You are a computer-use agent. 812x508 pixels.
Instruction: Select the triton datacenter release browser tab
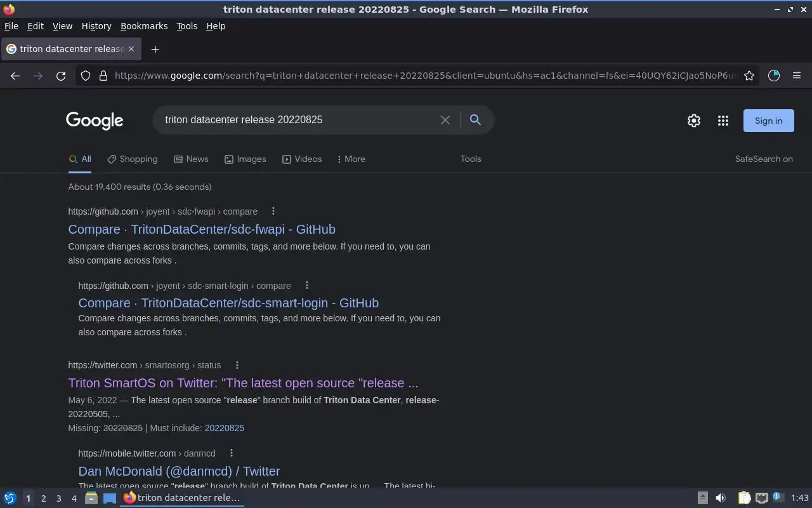(x=70, y=49)
